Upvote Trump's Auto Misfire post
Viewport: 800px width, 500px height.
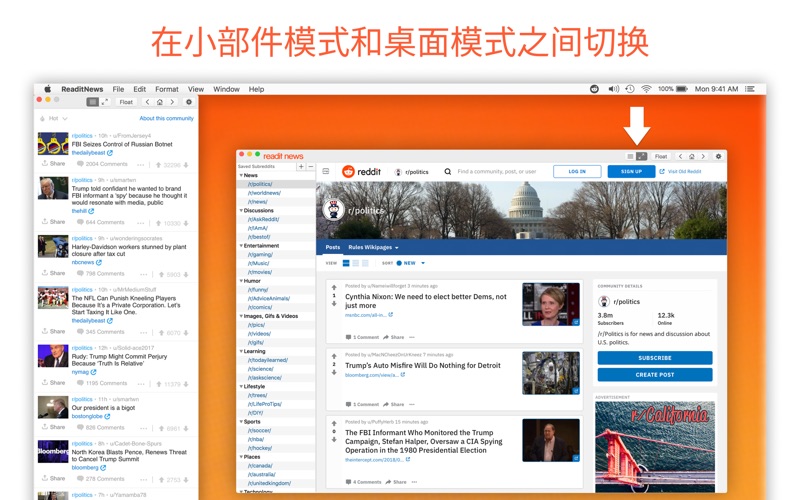pos(334,356)
